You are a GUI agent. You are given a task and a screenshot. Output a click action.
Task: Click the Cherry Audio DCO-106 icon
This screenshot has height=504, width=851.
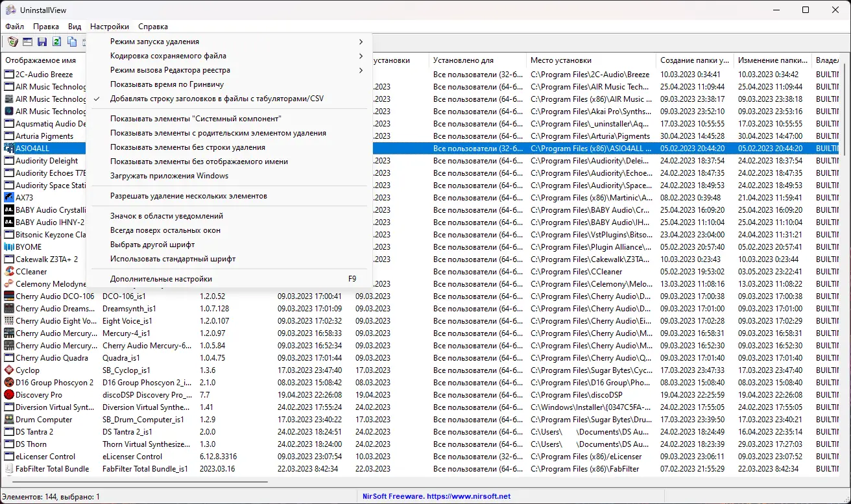point(9,296)
